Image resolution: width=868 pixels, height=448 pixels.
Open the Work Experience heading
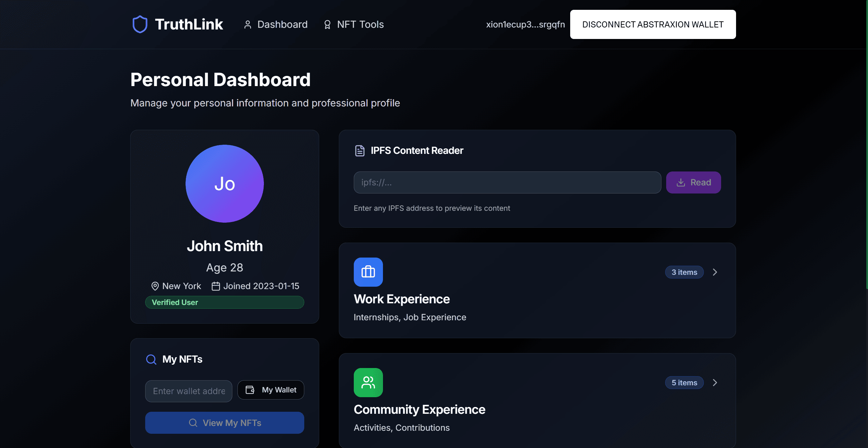click(402, 299)
